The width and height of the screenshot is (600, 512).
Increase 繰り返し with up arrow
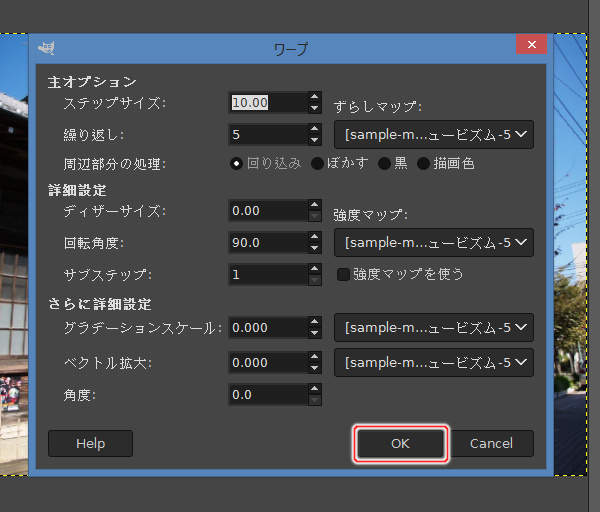pyautogui.click(x=315, y=129)
